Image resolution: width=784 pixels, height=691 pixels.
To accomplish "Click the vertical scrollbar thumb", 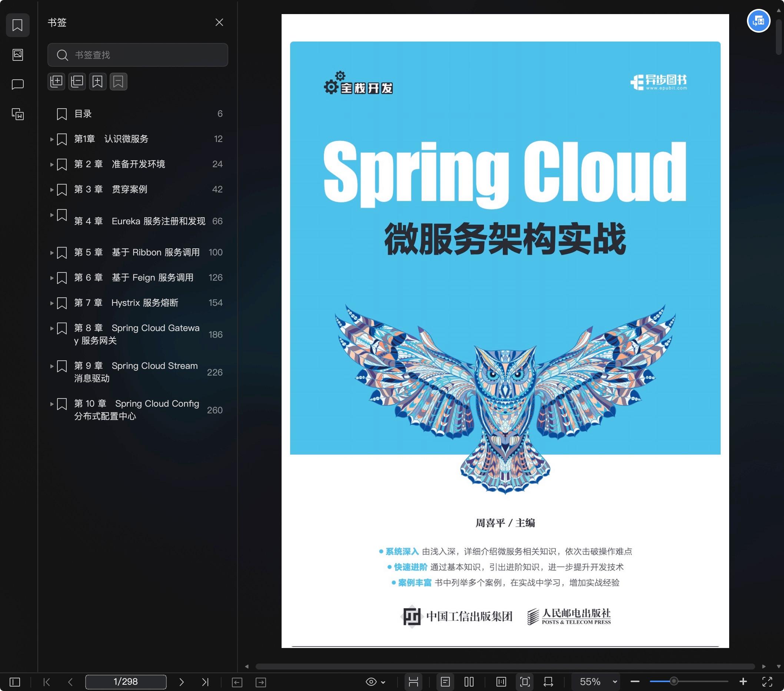I will pyautogui.click(x=779, y=36).
